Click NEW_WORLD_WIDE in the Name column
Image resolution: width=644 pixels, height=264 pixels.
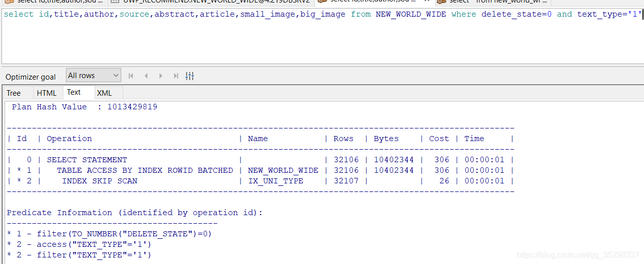pos(283,170)
